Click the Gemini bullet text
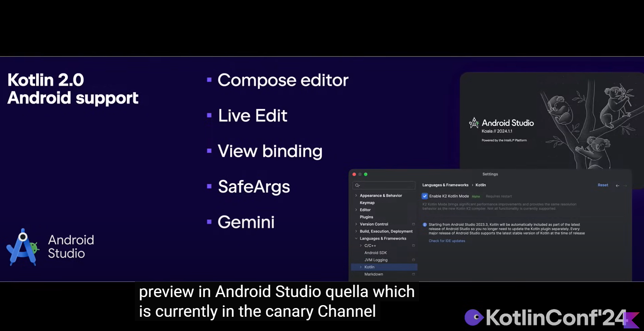644x331 pixels. tap(246, 222)
